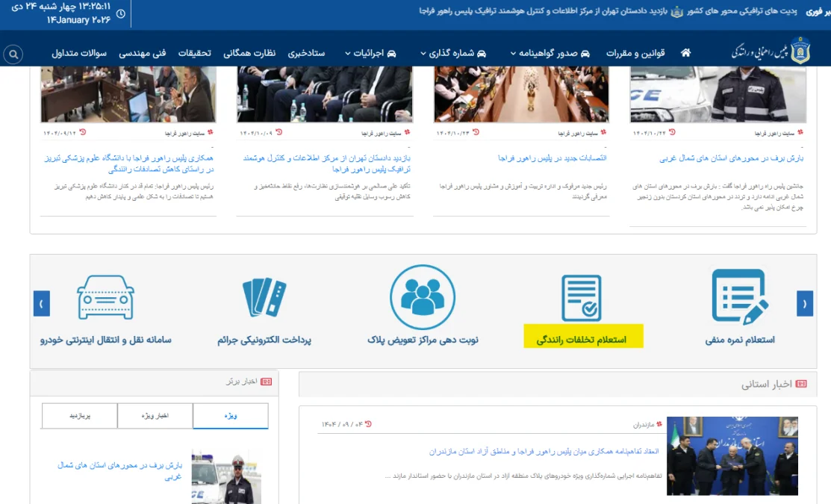Click the car icon for vehicle transfer system

tap(105, 299)
